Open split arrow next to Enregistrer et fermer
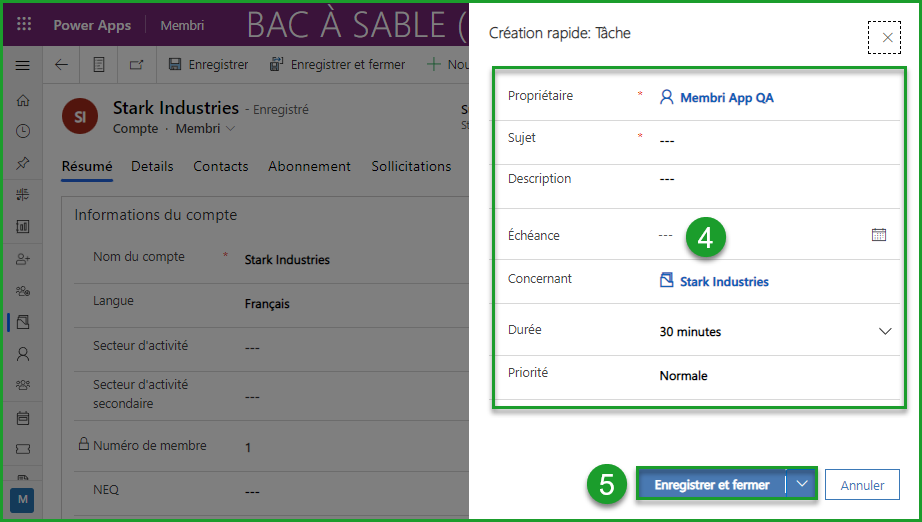The image size is (922, 522). [802, 485]
